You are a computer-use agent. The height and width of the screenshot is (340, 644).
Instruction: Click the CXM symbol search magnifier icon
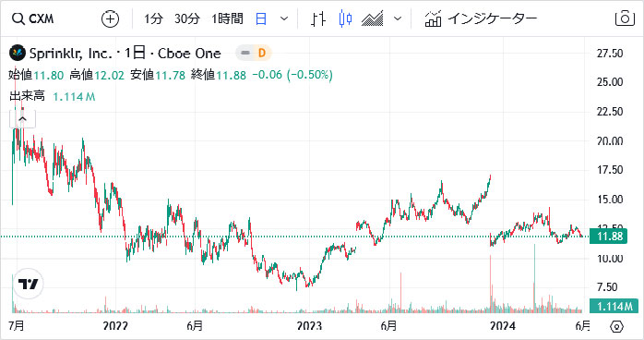[x=18, y=18]
